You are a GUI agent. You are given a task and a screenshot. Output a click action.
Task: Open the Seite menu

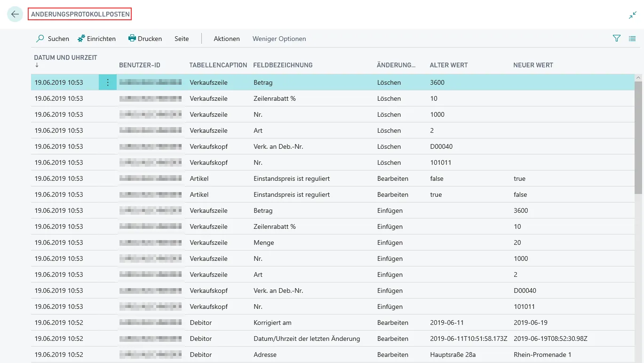(182, 39)
